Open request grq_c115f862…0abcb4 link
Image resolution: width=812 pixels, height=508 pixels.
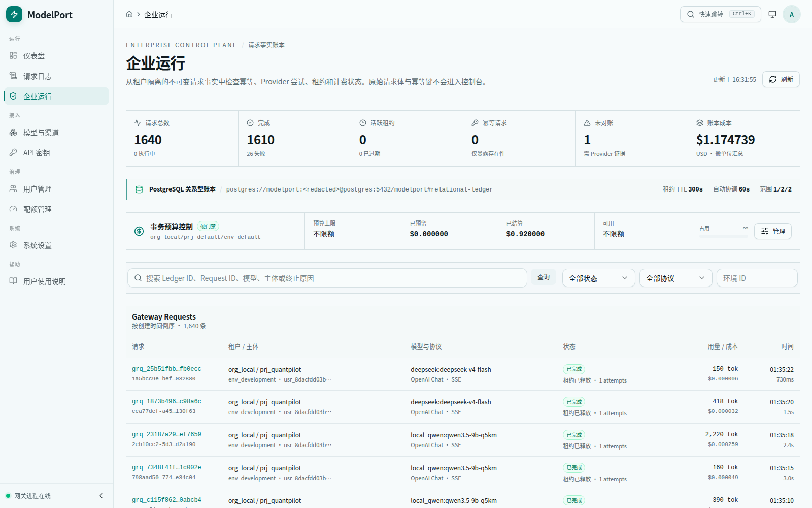(166, 500)
